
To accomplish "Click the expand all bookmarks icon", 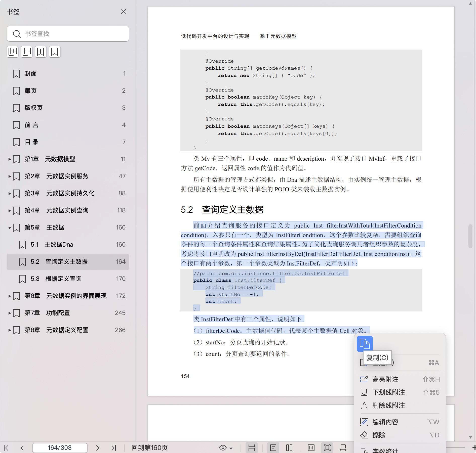I will click(13, 52).
